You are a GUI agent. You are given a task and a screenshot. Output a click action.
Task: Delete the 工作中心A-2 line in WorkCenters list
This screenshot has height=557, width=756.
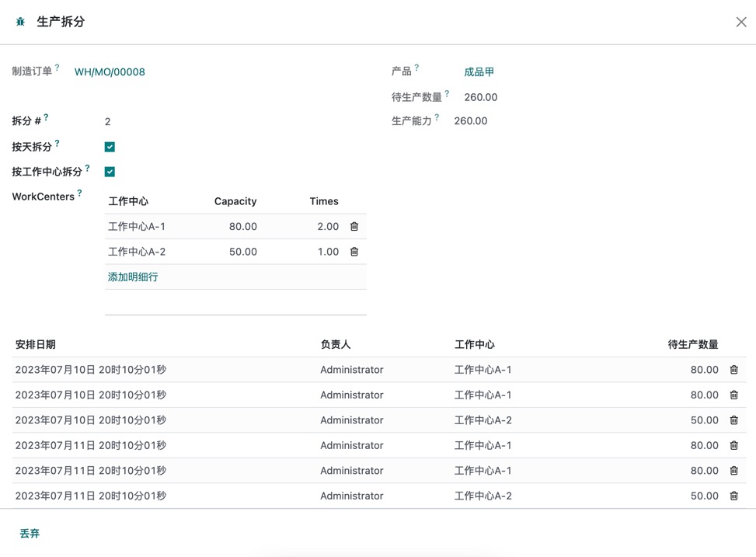coord(354,252)
